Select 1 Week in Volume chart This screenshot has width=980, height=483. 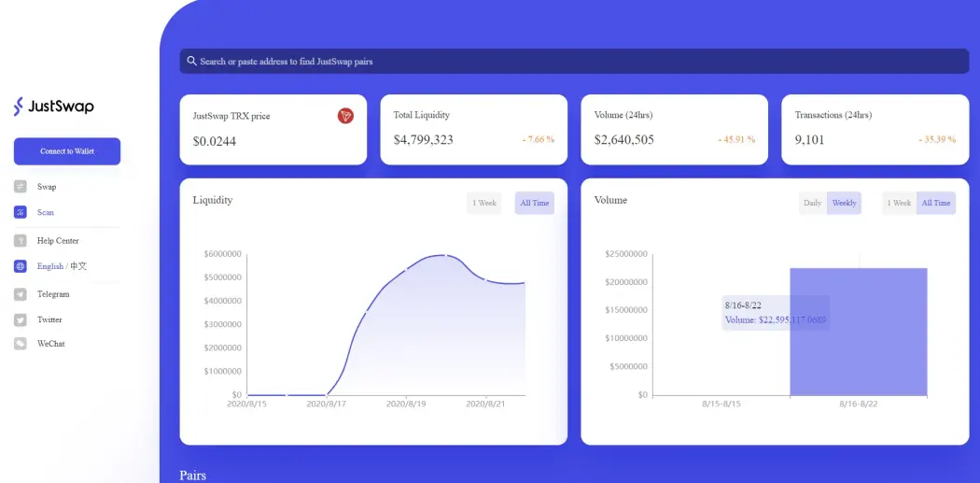(x=900, y=203)
